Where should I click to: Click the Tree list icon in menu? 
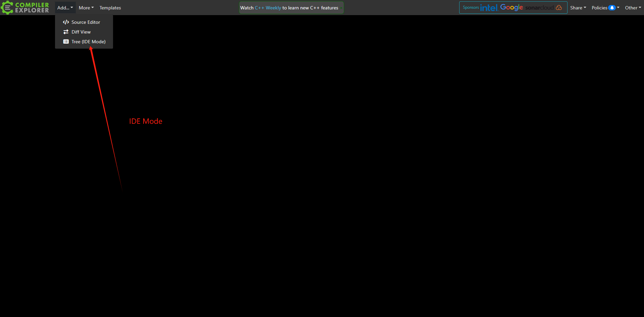66,42
